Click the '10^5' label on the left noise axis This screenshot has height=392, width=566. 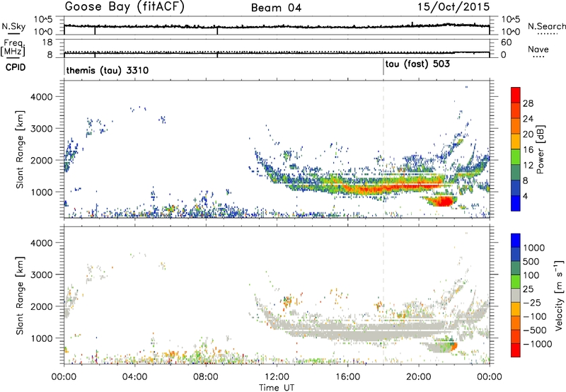click(x=44, y=20)
